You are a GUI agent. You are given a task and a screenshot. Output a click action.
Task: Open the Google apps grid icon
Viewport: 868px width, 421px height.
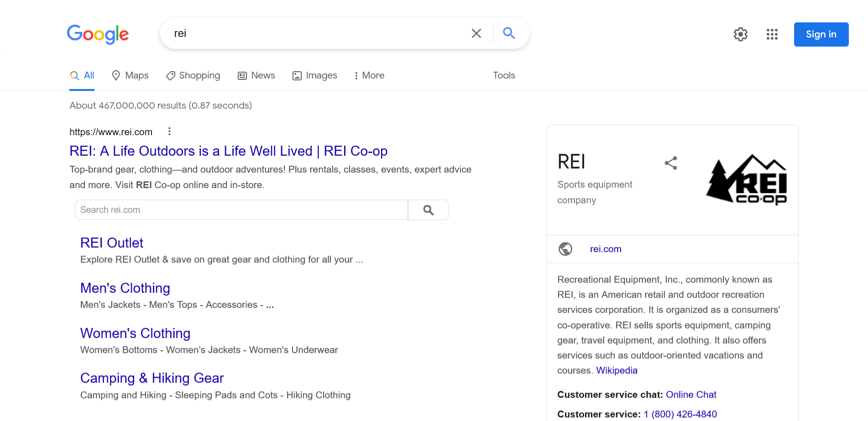click(x=772, y=34)
